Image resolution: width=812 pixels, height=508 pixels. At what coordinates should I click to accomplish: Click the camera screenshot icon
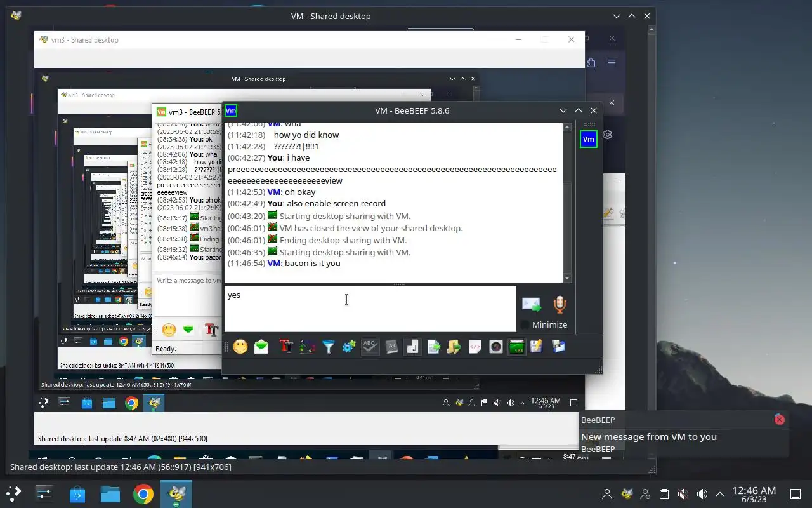coord(496,347)
